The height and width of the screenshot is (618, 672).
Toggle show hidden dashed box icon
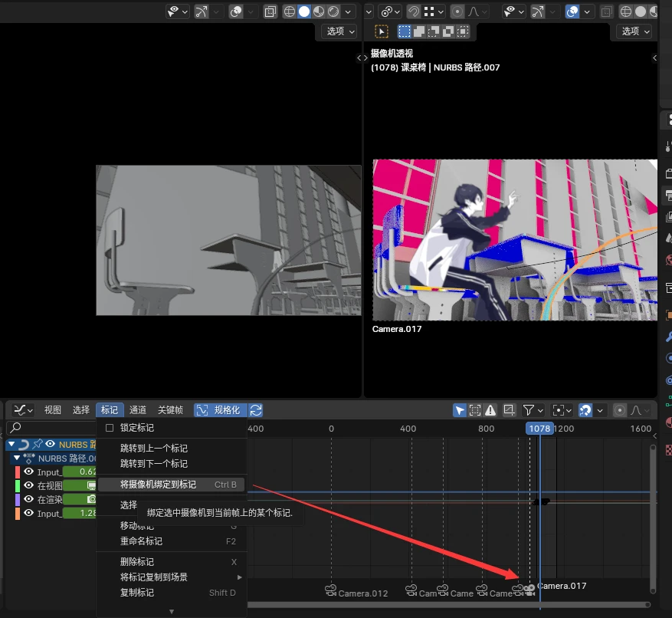click(475, 410)
